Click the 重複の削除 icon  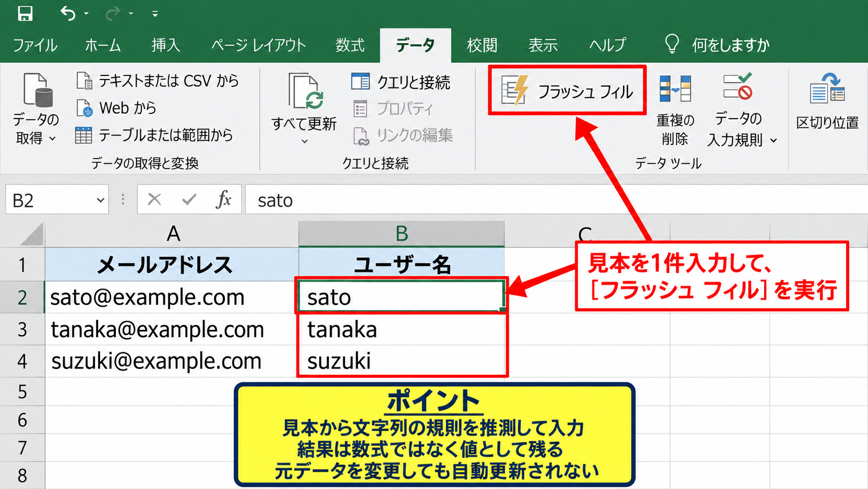point(675,88)
